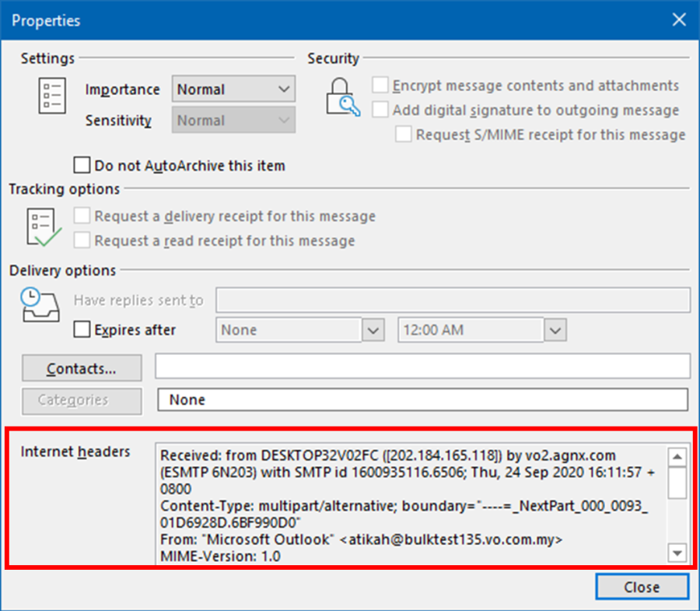
Task: Click the Tracking options checkmark icon
Action: click(x=40, y=228)
